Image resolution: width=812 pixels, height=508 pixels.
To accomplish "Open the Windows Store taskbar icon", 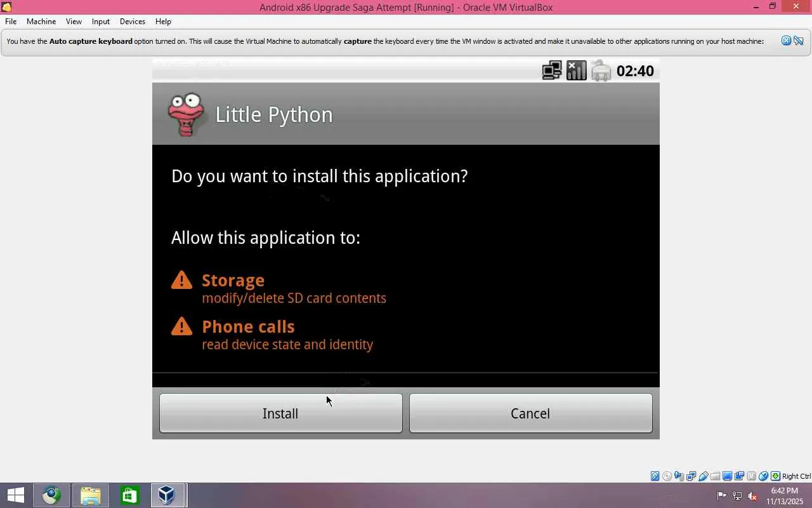I will [x=129, y=495].
